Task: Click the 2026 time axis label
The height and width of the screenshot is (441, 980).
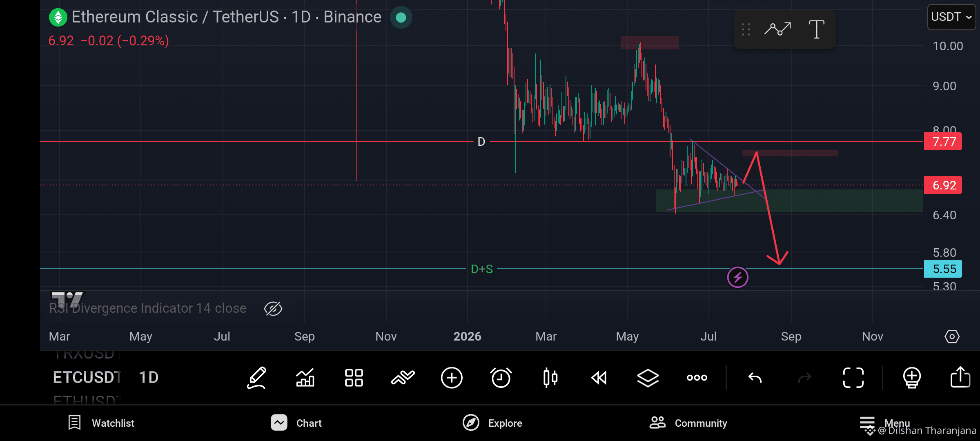Action: [467, 336]
